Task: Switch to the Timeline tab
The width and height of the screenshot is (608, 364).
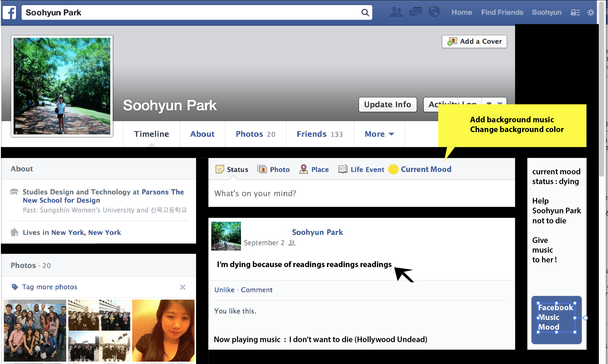Action: click(151, 134)
